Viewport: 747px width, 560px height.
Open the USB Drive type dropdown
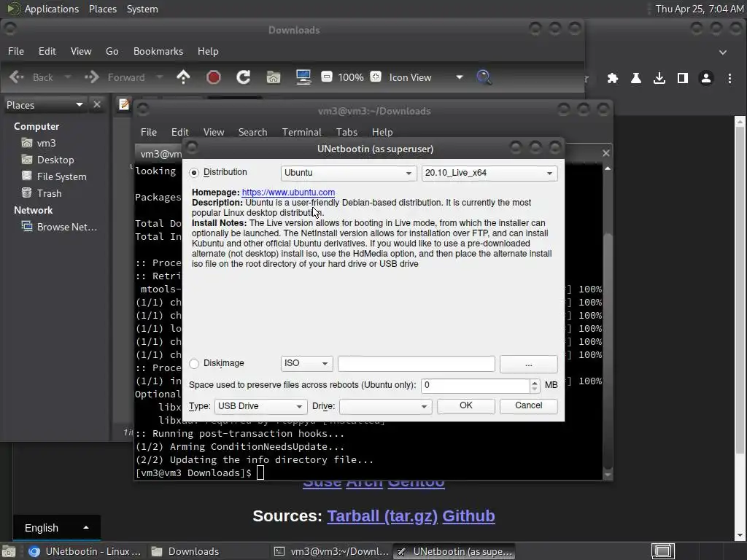(x=260, y=406)
